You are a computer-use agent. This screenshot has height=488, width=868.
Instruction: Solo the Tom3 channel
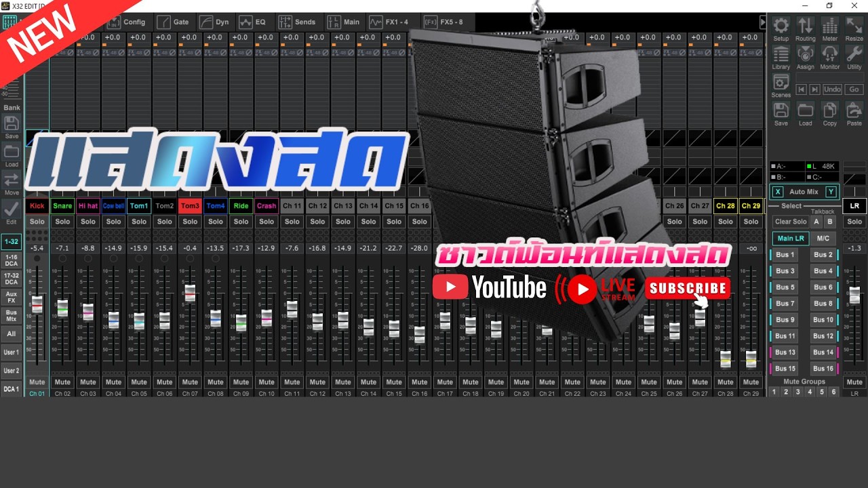(x=190, y=222)
